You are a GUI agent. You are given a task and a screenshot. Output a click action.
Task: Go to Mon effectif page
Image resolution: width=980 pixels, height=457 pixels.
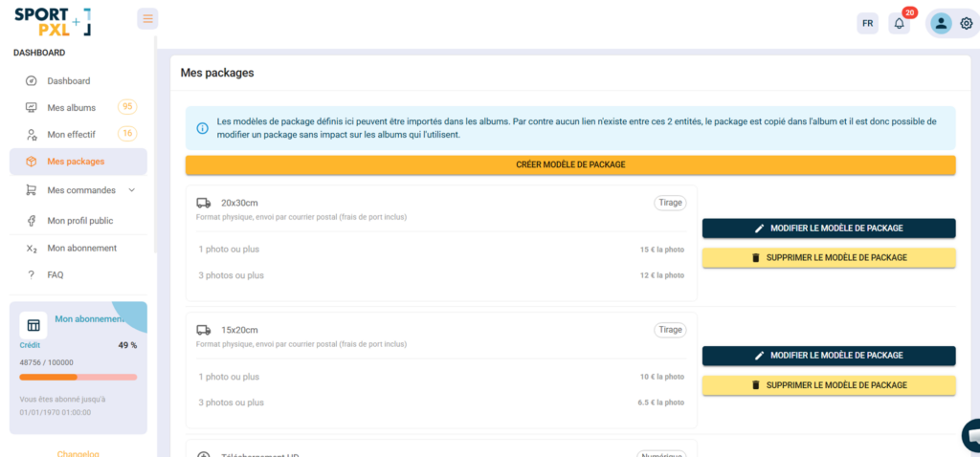(72, 134)
